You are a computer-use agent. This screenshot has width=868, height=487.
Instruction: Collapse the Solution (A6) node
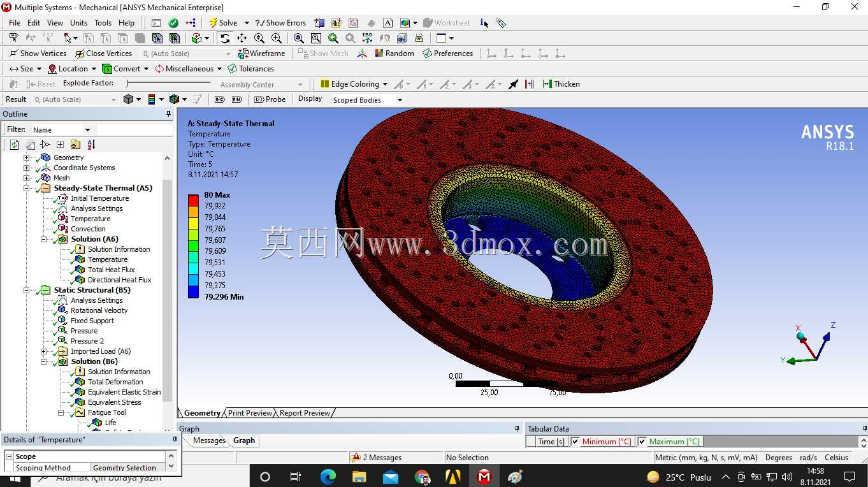pos(44,239)
